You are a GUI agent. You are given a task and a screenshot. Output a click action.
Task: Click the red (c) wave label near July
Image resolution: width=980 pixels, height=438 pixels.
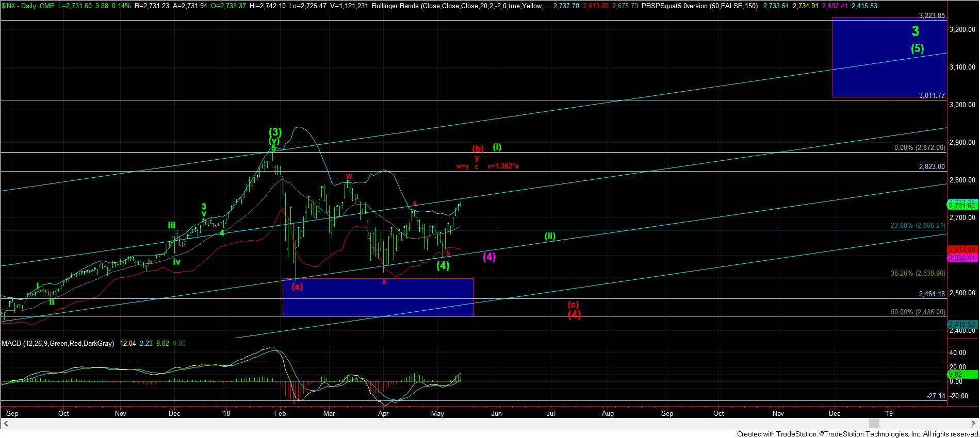click(x=573, y=304)
